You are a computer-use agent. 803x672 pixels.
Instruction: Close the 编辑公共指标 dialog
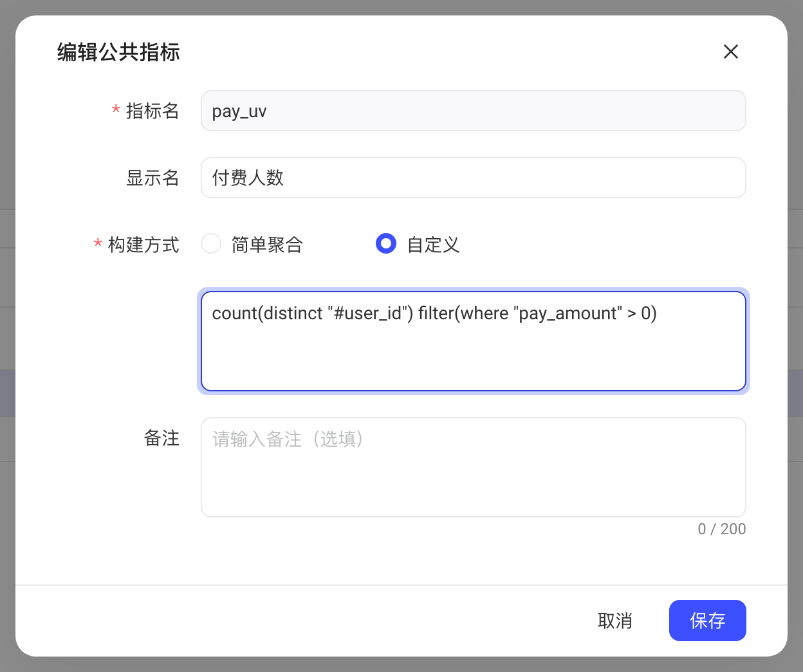(x=730, y=51)
